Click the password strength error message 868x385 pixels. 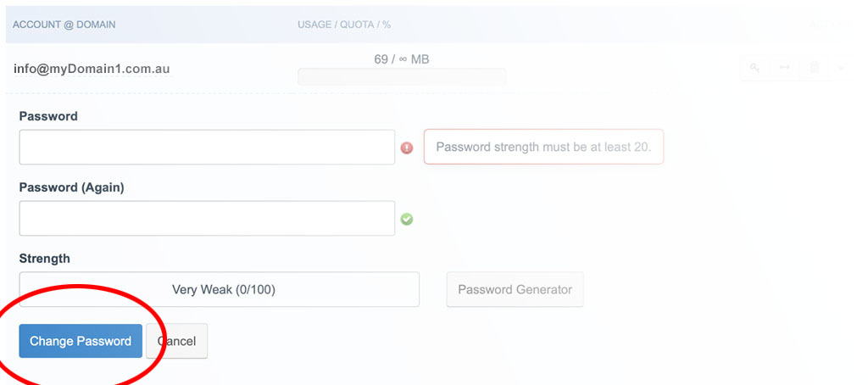pyautogui.click(x=543, y=147)
